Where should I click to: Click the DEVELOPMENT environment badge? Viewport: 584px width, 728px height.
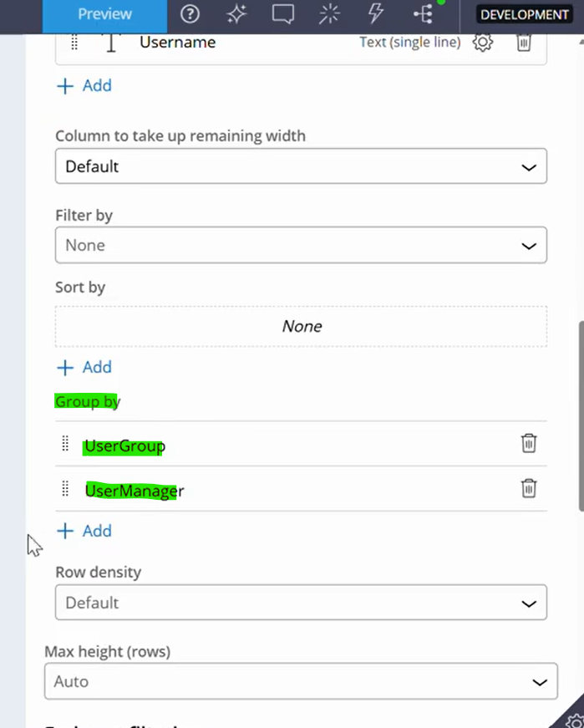pos(524,15)
